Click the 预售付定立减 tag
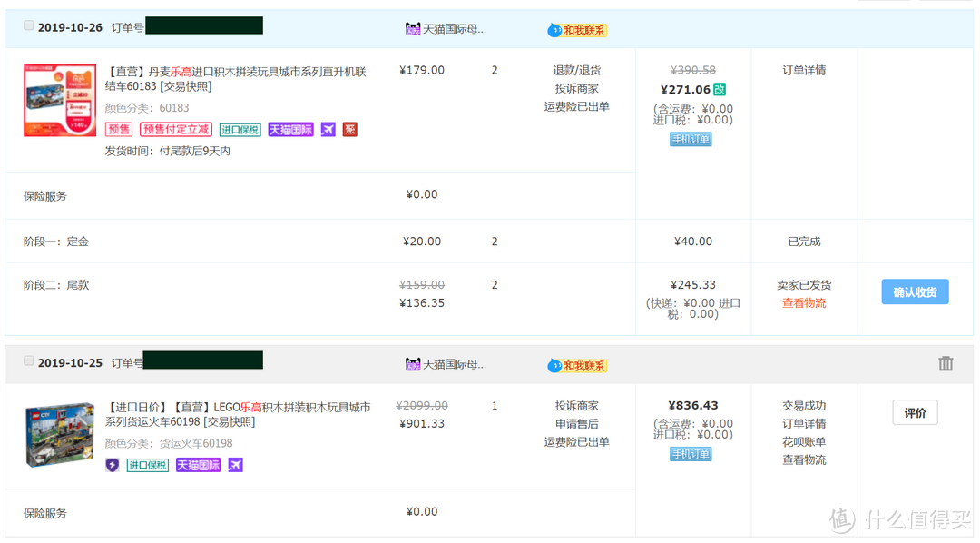 [x=176, y=130]
